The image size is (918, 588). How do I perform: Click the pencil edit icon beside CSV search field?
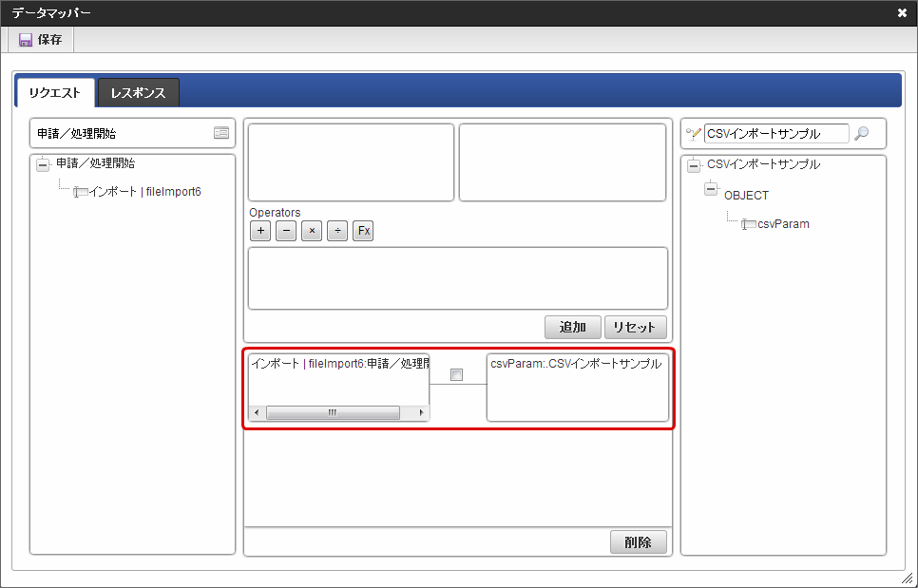point(694,133)
